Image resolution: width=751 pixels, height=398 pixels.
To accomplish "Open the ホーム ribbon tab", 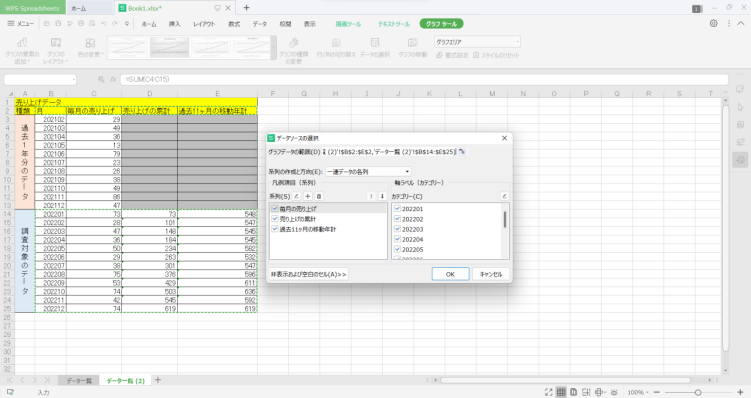I will [x=149, y=24].
